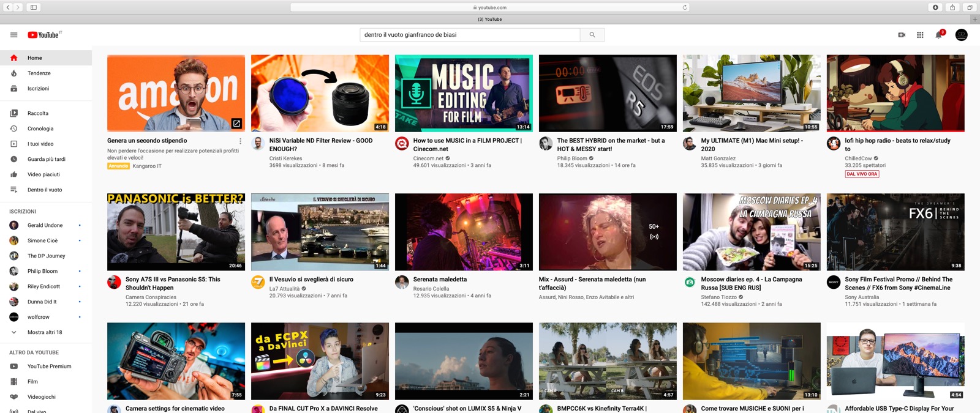This screenshot has width=980, height=413.
Task: Open the Gerald Undone subscription
Action: tap(46, 225)
